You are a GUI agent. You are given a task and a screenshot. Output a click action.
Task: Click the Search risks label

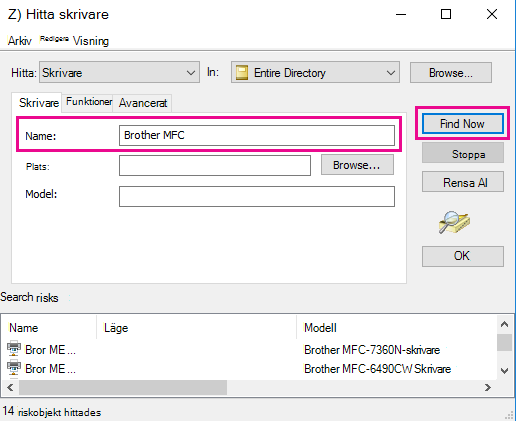(x=29, y=297)
